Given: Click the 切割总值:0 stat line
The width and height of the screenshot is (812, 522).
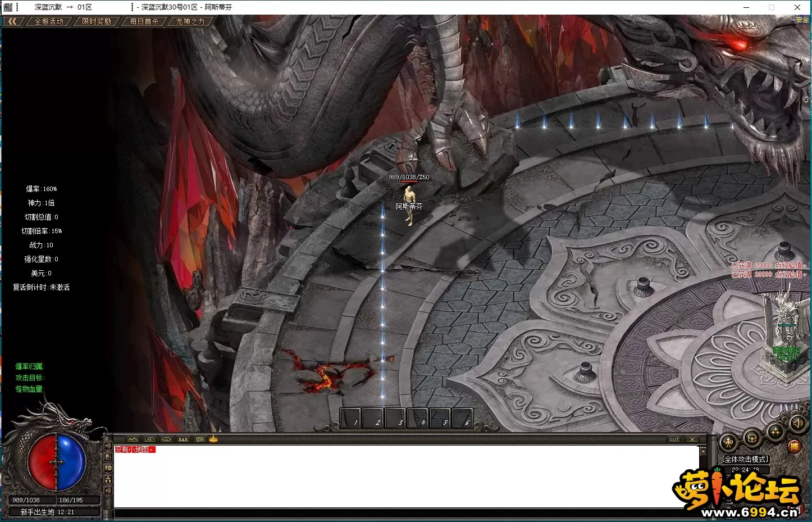Looking at the screenshot, I should coord(42,217).
